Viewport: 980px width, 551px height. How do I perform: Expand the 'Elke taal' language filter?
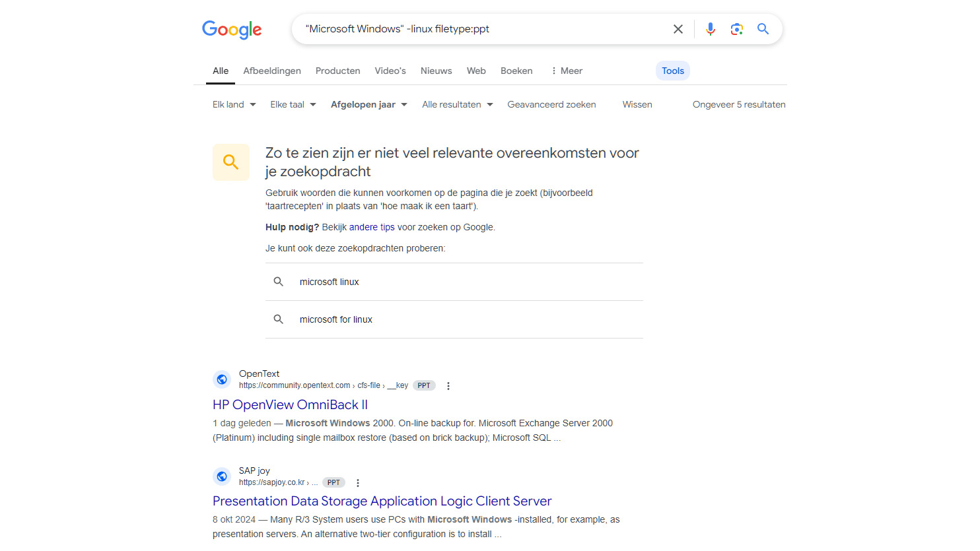(x=293, y=104)
